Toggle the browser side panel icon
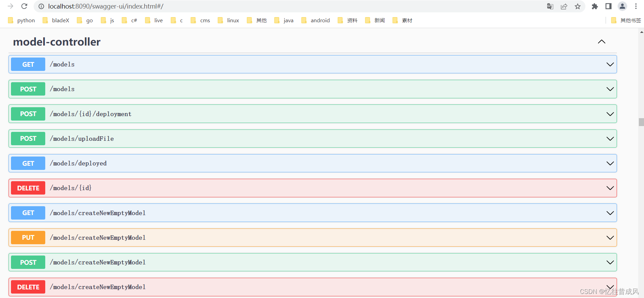 tap(608, 6)
